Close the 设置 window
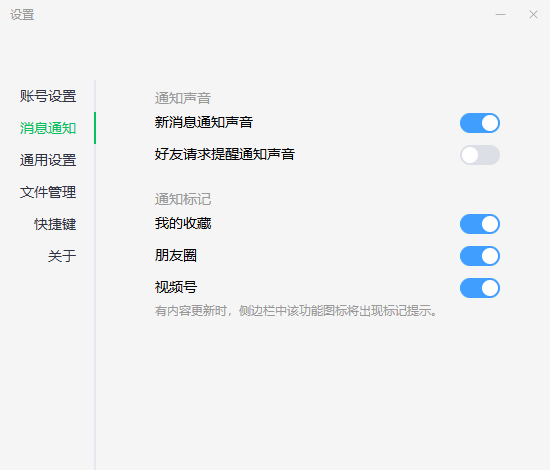Screen dimensions: 550x470 (534, 14)
